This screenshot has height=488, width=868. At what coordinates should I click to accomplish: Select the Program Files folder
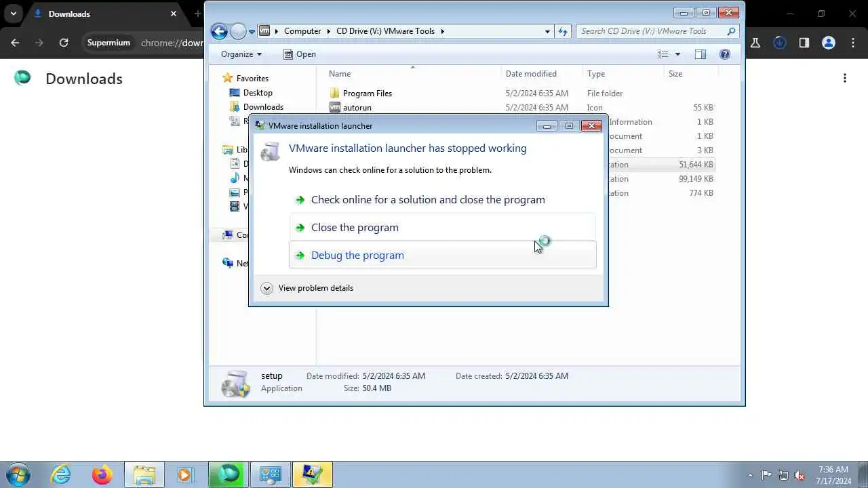point(360,94)
